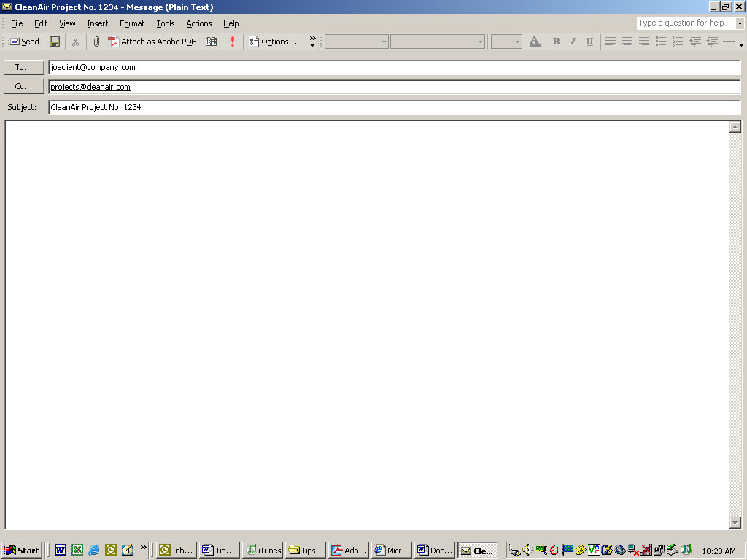Open the View menu

(67, 23)
